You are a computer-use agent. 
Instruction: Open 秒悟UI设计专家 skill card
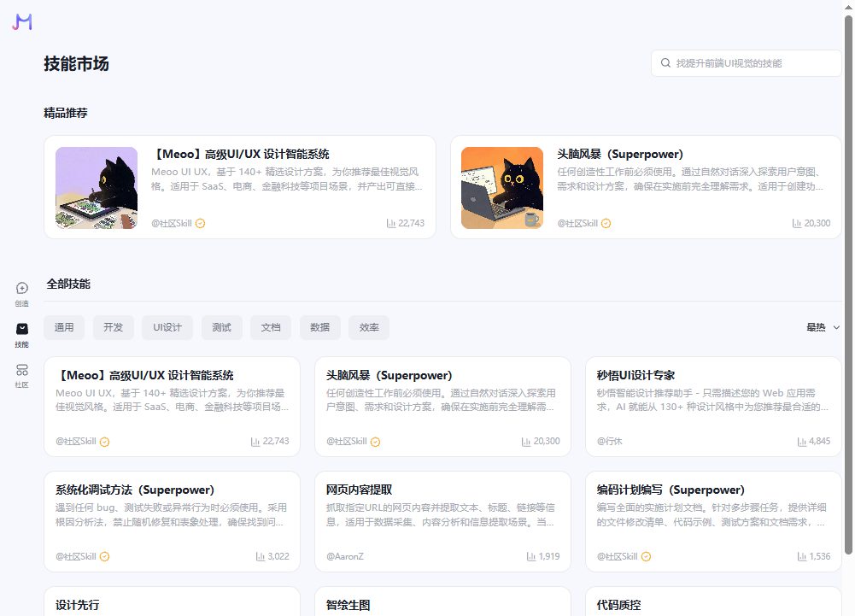click(x=713, y=407)
